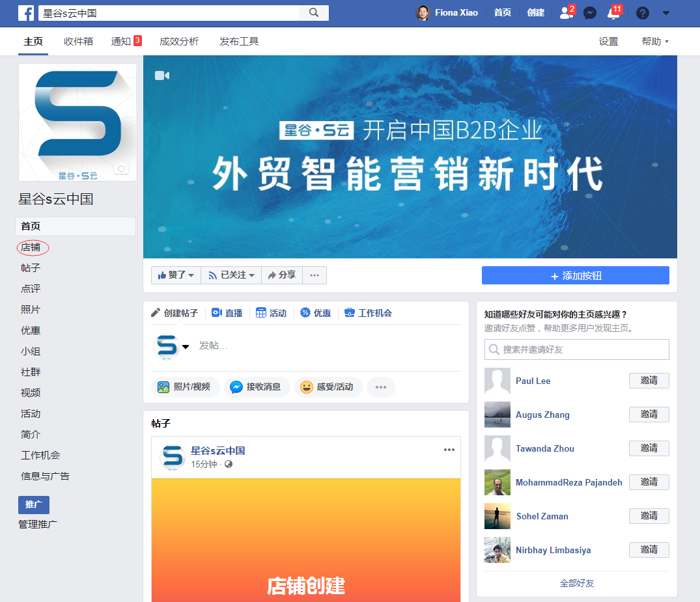Image resolution: width=700 pixels, height=602 pixels.
Task: View friend requests icon in top bar
Action: tap(565, 12)
